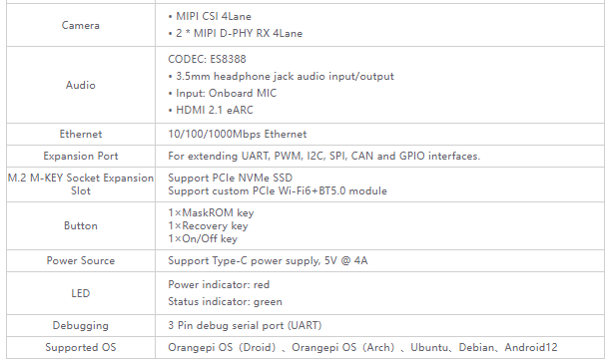
Task: Click the 1×MaskROM key entry
Action: [211, 212]
